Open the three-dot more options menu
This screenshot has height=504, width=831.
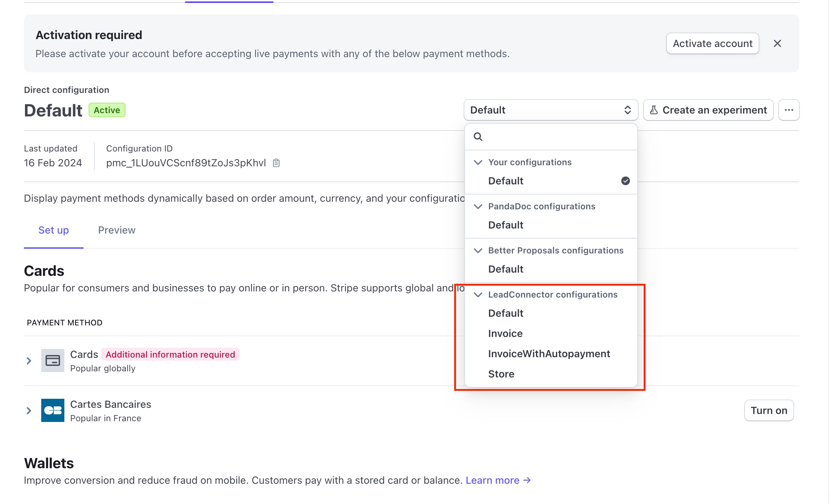point(789,110)
